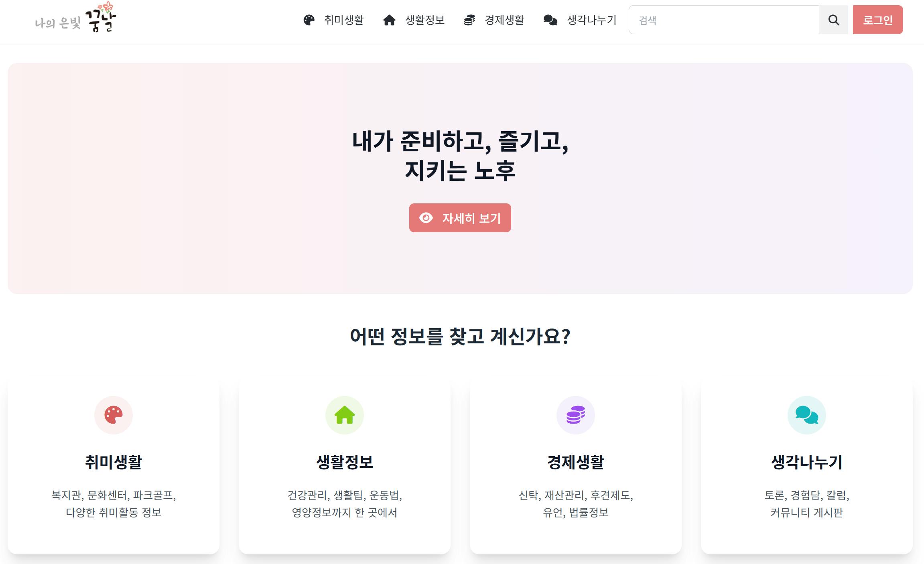The width and height of the screenshot is (924, 564).
Task: Open the 생활정보 navigation menu item
Action: click(x=425, y=20)
